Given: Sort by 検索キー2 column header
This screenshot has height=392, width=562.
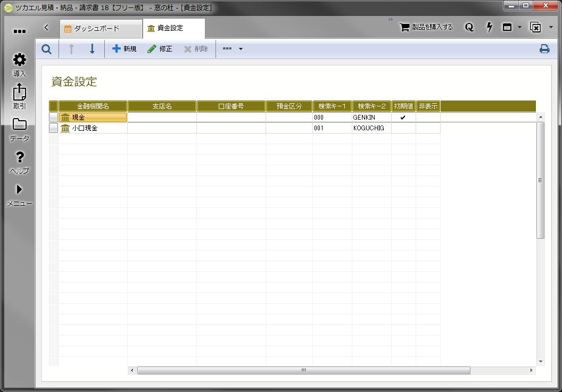Looking at the screenshot, I should click(371, 106).
